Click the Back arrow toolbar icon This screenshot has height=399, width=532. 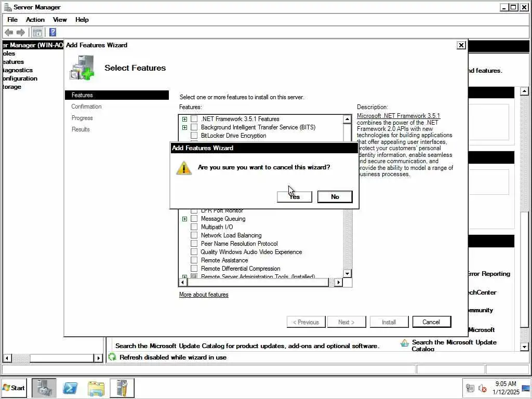click(9, 33)
